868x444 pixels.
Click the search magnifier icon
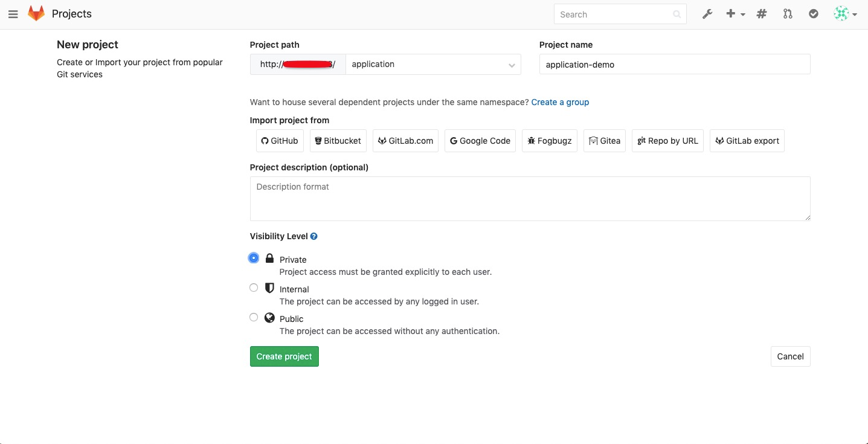pos(677,14)
